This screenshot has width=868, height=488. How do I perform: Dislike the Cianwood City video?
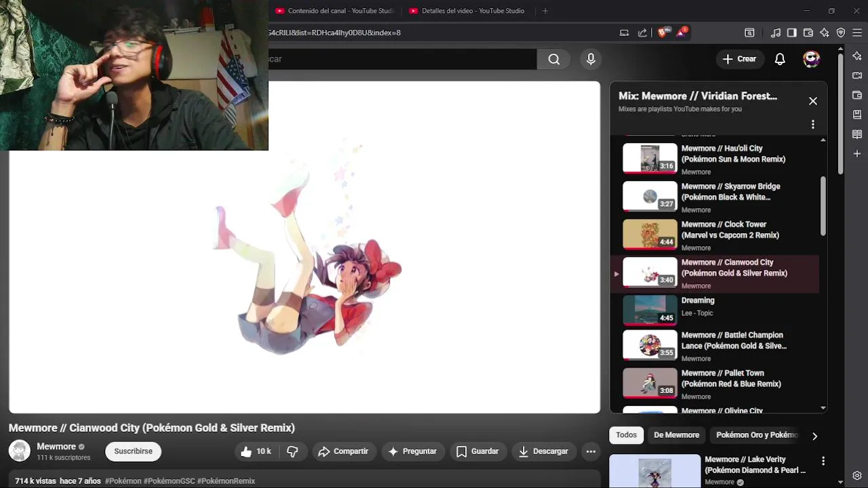point(292,451)
